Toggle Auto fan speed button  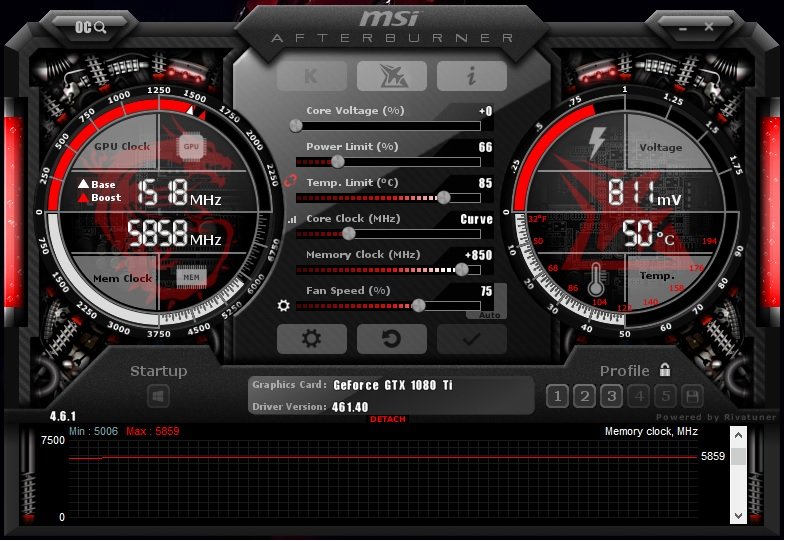(x=489, y=315)
